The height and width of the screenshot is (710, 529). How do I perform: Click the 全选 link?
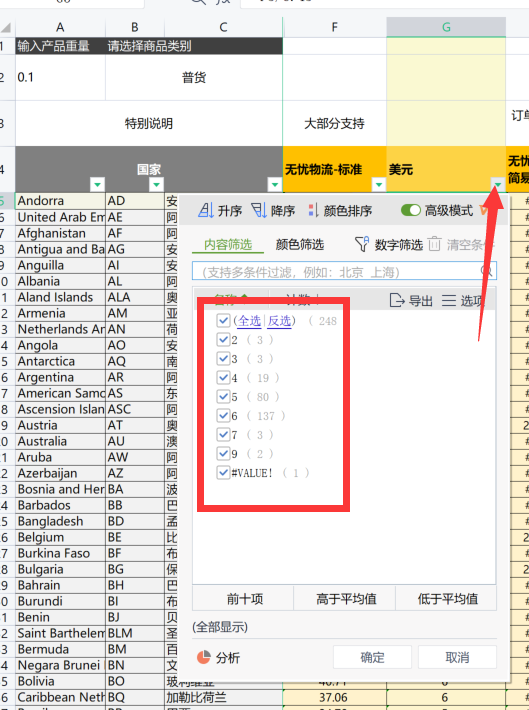click(x=250, y=321)
